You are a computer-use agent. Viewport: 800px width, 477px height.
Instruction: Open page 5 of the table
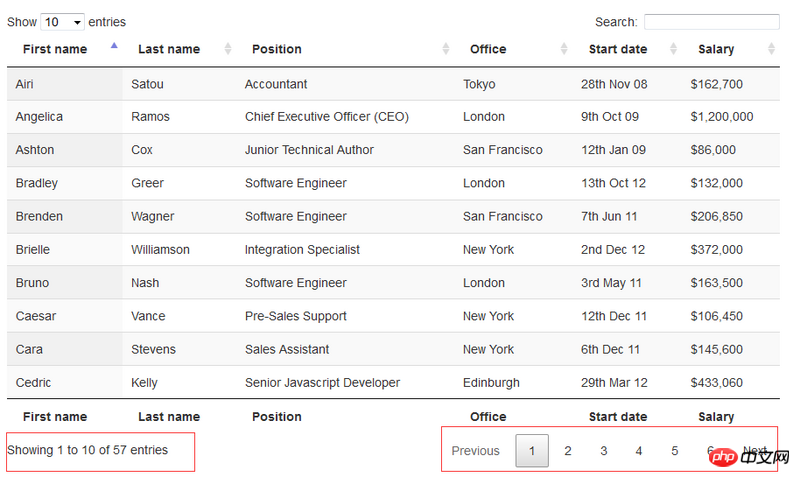(x=675, y=451)
